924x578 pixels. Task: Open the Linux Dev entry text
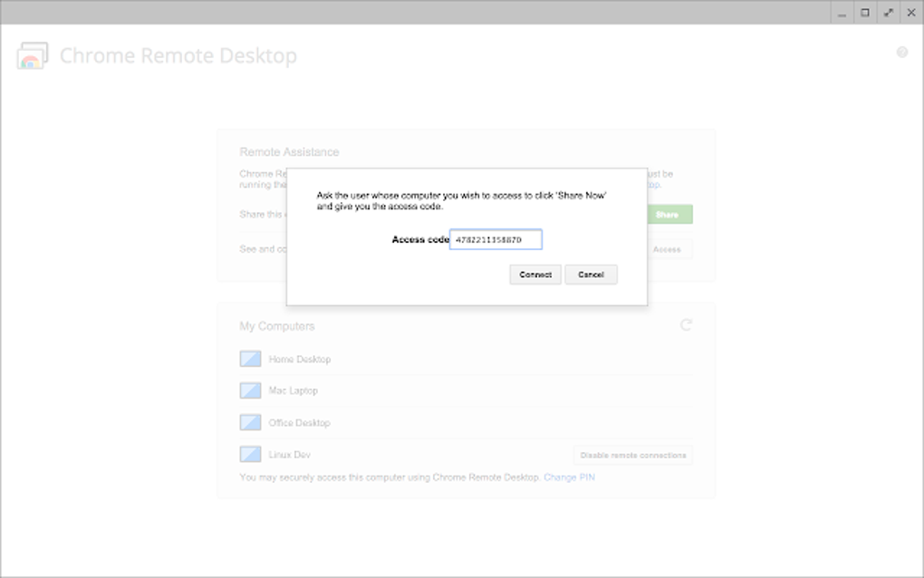coord(289,454)
